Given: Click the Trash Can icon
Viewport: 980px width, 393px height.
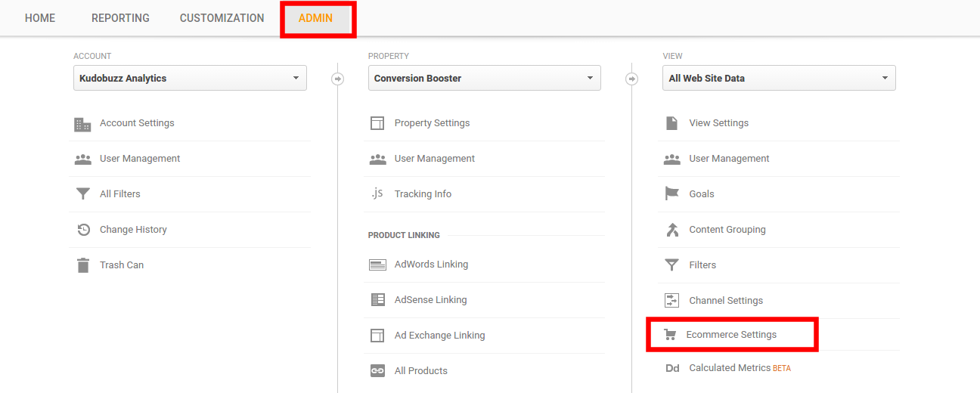Looking at the screenshot, I should point(82,265).
